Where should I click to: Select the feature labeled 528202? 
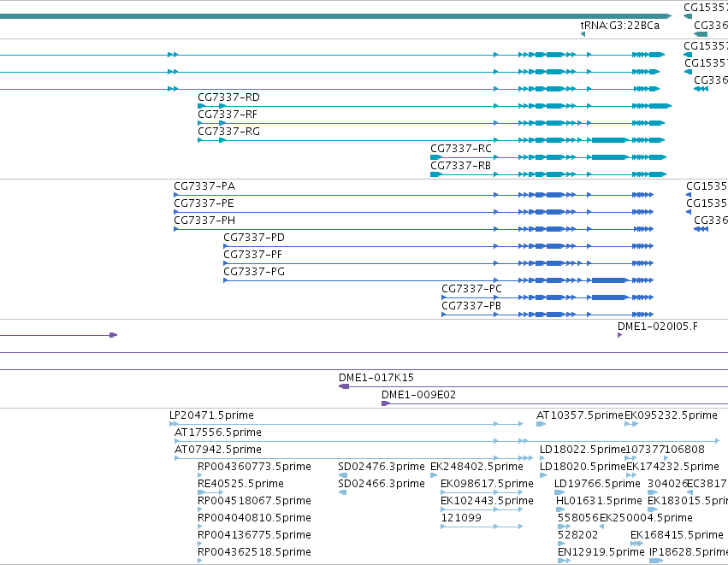(x=577, y=535)
